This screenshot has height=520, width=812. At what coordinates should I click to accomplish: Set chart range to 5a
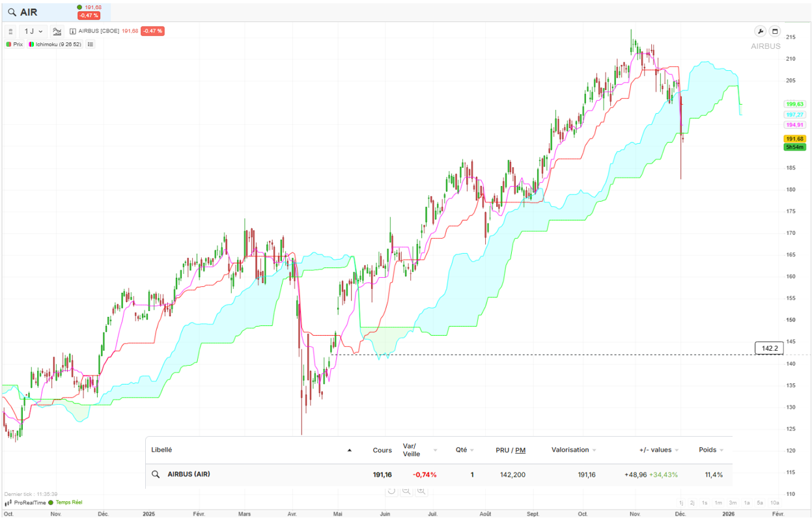[760, 502]
